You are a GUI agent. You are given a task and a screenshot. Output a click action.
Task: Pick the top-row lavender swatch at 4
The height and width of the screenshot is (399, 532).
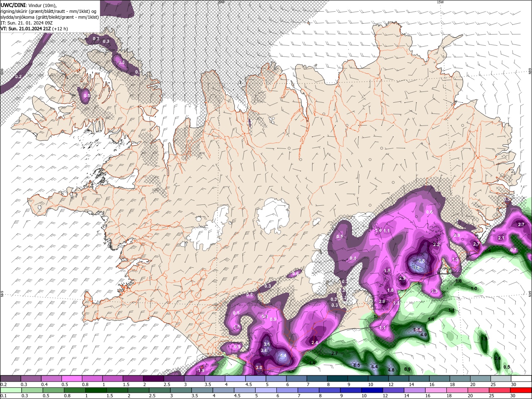pyautogui.click(x=235, y=379)
